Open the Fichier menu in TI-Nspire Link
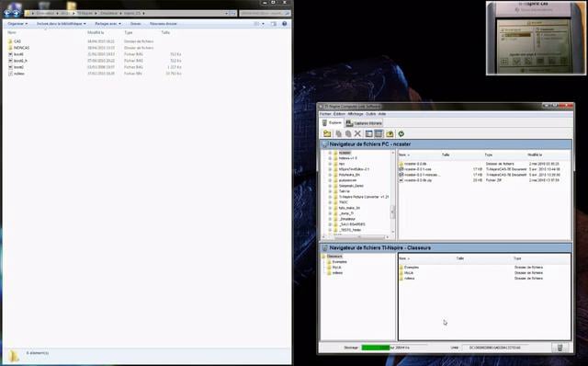 pos(325,114)
